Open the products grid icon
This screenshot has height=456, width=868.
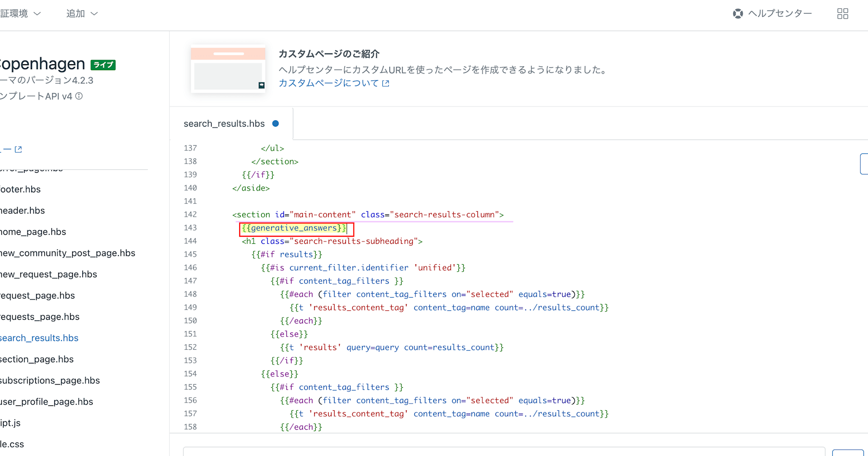coord(842,14)
